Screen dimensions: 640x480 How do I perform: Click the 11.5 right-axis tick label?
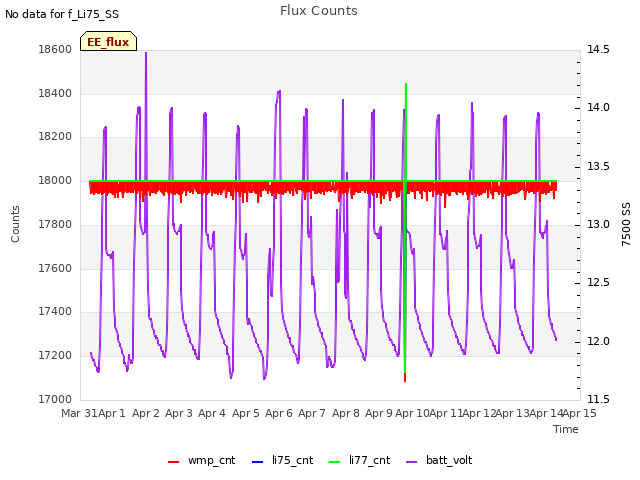598,399
